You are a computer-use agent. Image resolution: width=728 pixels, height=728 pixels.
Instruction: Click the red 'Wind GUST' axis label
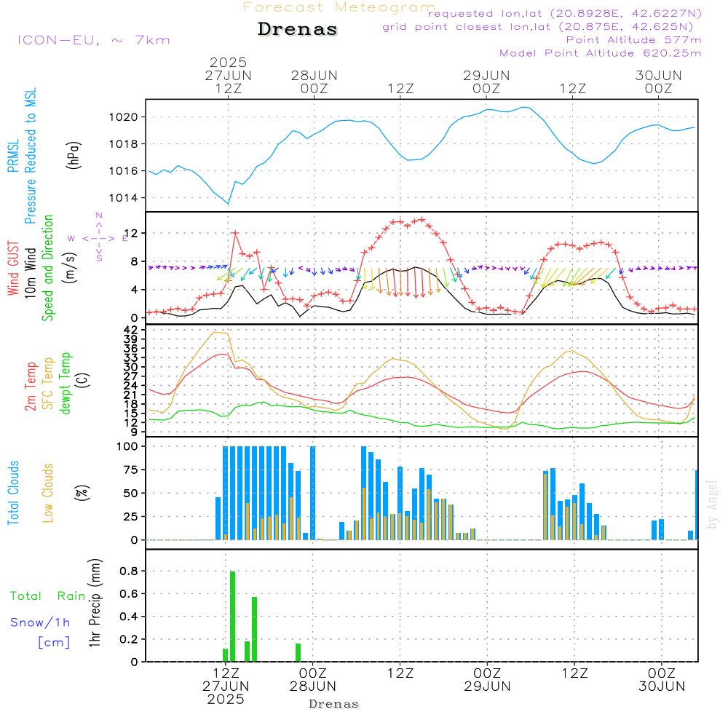tap(13, 268)
